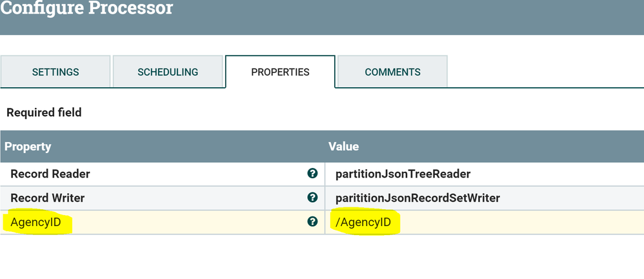
Task: Click the help icon for Record Writer
Action: 312,198
